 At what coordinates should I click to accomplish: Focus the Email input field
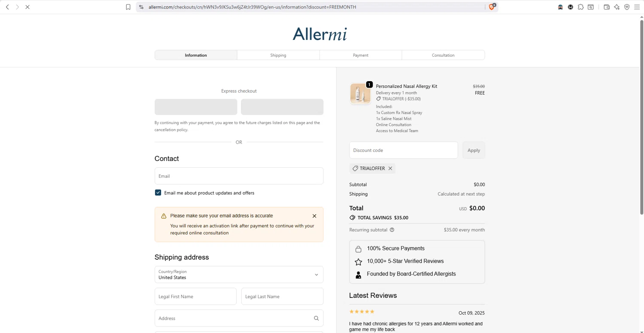(239, 176)
